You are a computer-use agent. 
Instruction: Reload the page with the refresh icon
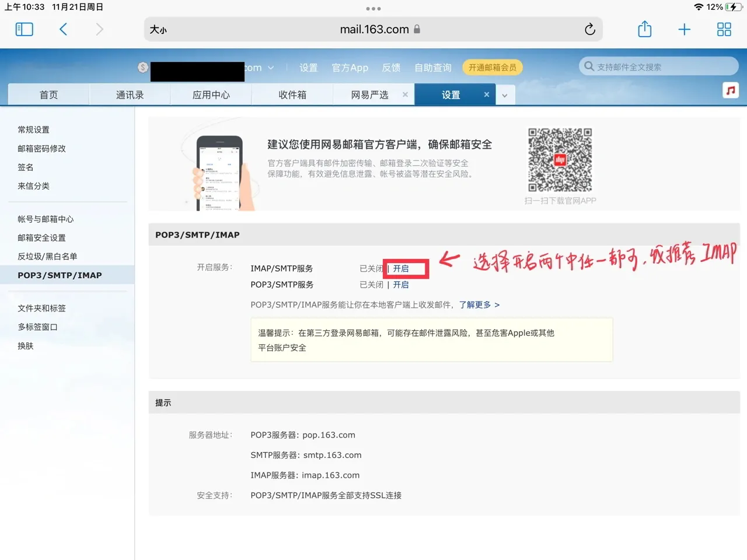(589, 29)
